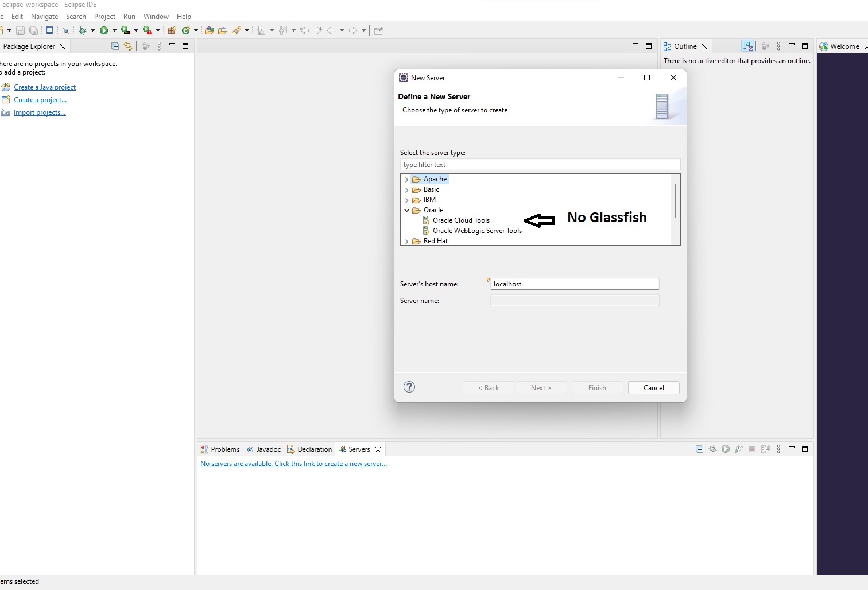Click the Start the server play icon
Screen dimensions: 868x590
click(726, 449)
